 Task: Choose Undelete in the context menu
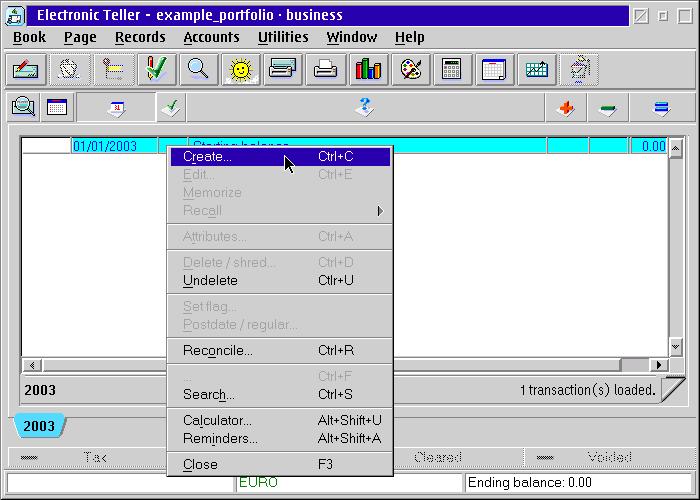(x=280, y=280)
